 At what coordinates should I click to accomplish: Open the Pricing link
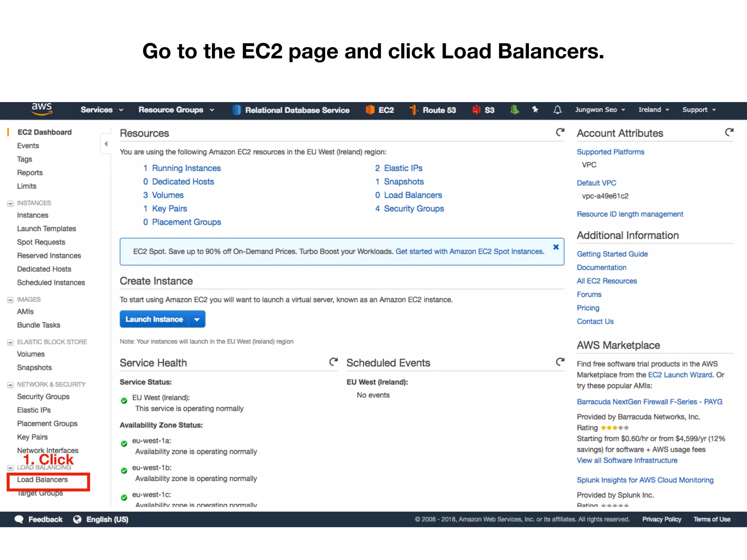tap(588, 308)
